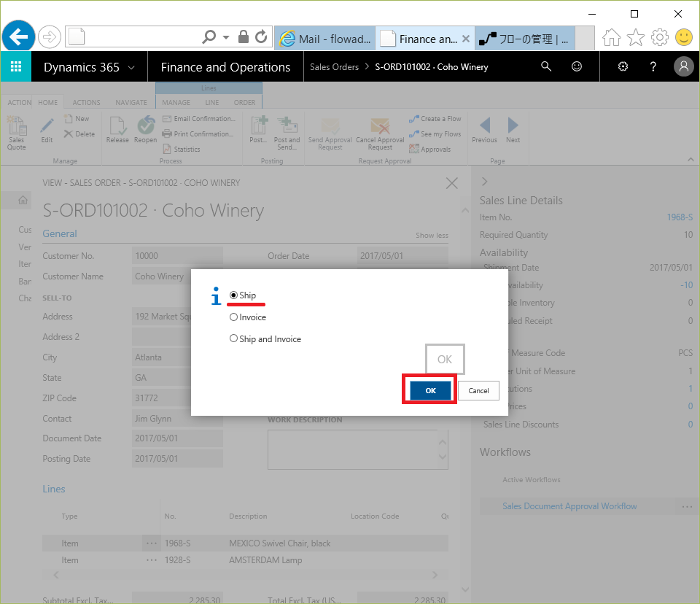The width and height of the screenshot is (700, 604).
Task: Collapse the Sales Line Details pane chevron
Action: [x=485, y=182]
